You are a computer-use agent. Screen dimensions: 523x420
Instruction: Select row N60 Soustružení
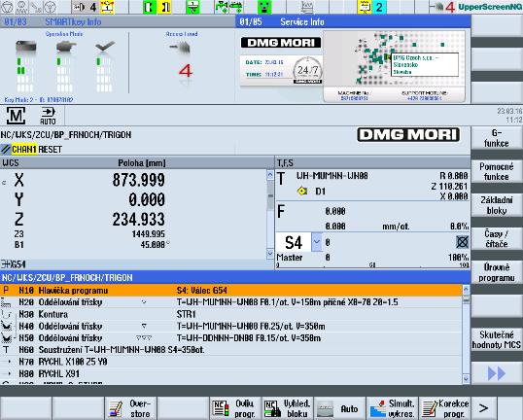click(230, 350)
